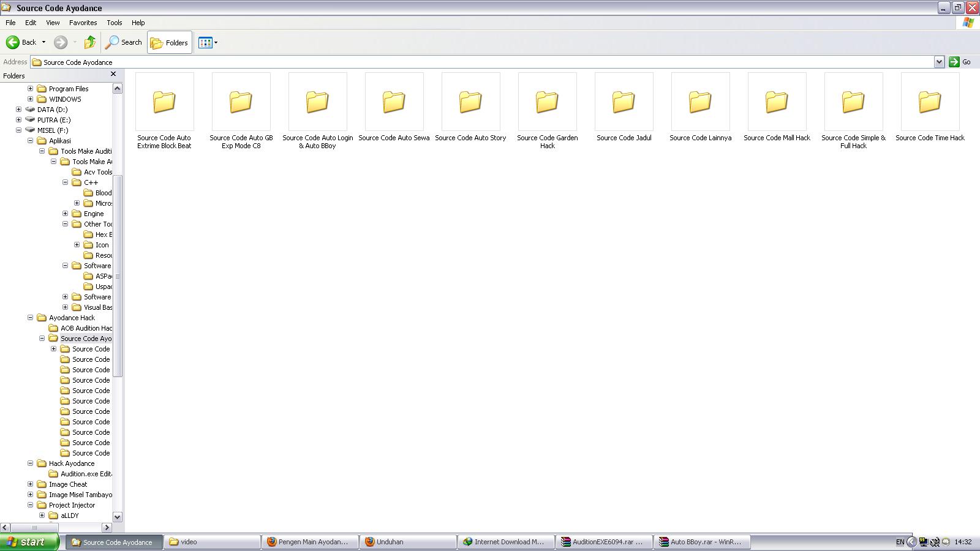
Task: Switch to Unduhan Firefox window
Action: click(408, 542)
